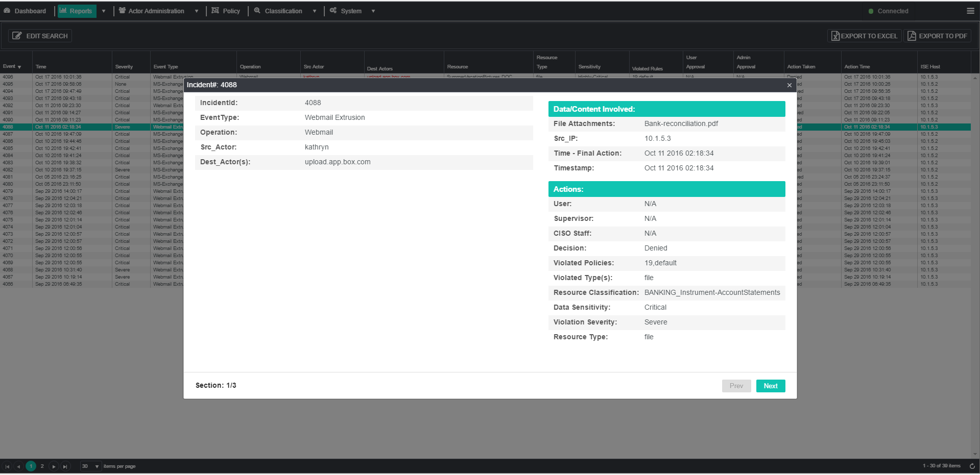Open the Dashboard menu item

[x=25, y=11]
